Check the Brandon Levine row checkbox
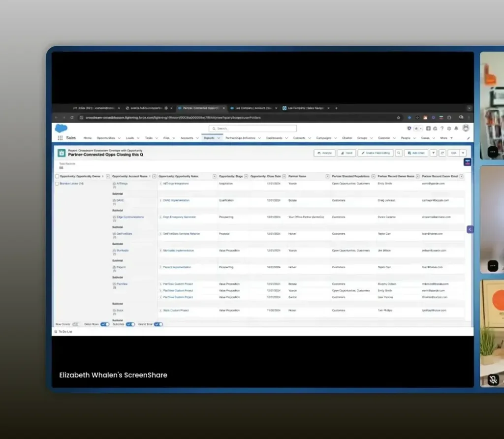 (x=57, y=184)
